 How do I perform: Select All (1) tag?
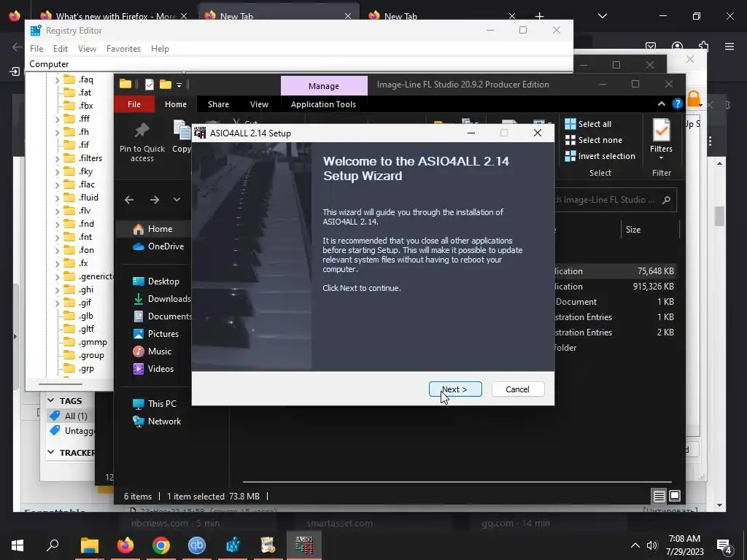click(x=69, y=416)
